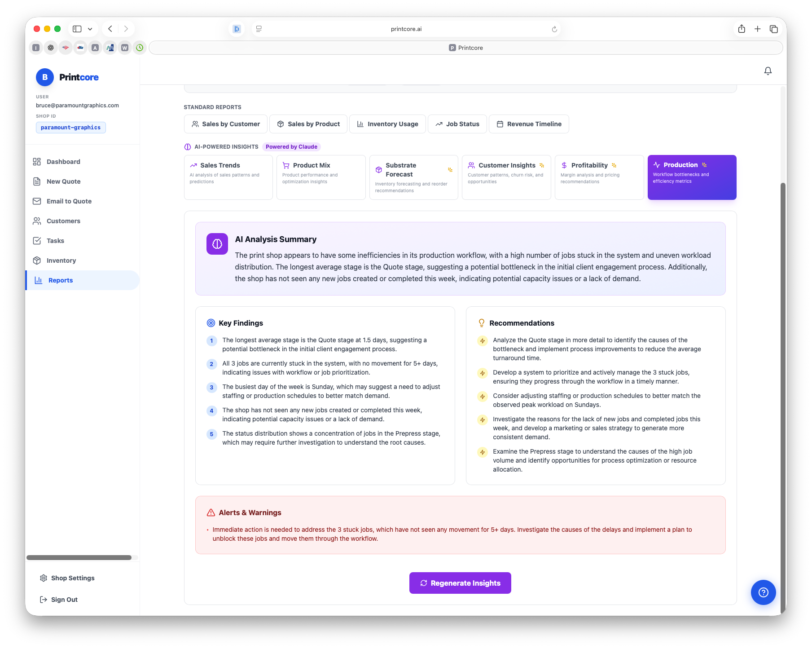Click Sign Out link
The height and width of the screenshot is (649, 812).
[64, 600]
